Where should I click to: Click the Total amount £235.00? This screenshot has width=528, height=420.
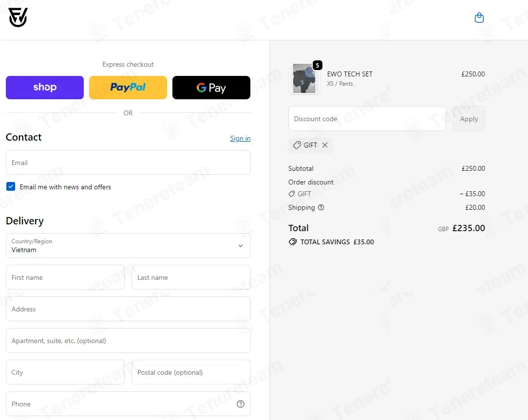coord(469,228)
